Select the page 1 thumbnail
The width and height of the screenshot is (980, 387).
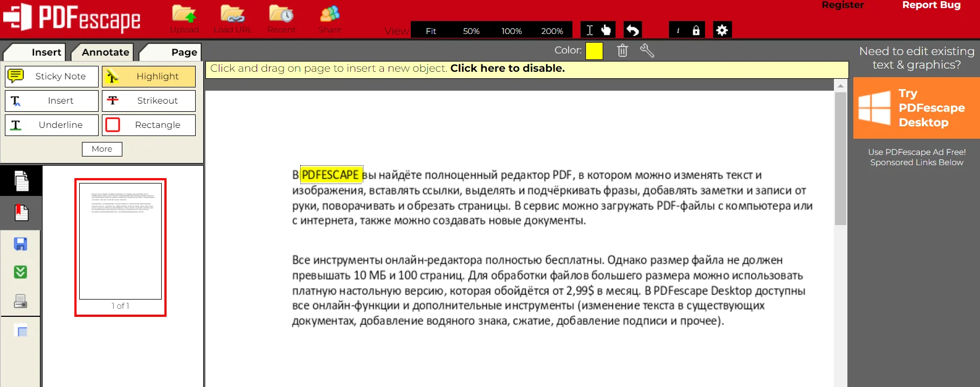pyautogui.click(x=120, y=241)
